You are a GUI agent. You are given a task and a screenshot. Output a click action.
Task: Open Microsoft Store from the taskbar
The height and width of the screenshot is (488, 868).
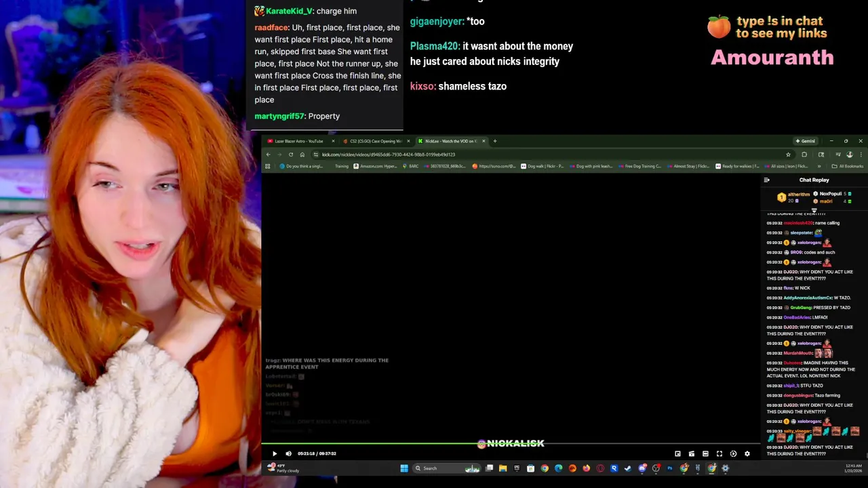[530, 468]
